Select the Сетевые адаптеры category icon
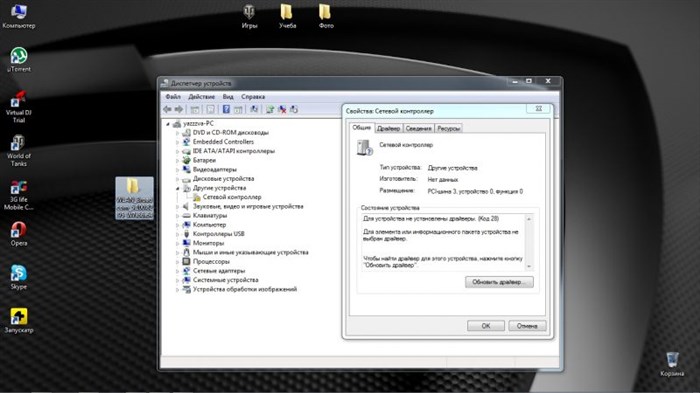Image resolution: width=700 pixels, height=393 pixels. [x=187, y=271]
